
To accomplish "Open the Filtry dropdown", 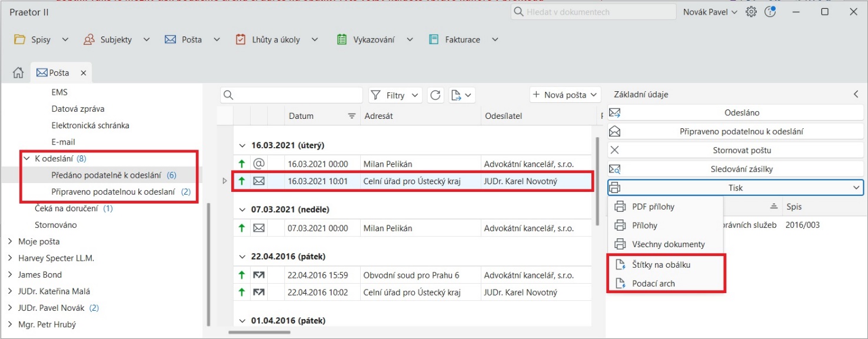I will pyautogui.click(x=395, y=95).
